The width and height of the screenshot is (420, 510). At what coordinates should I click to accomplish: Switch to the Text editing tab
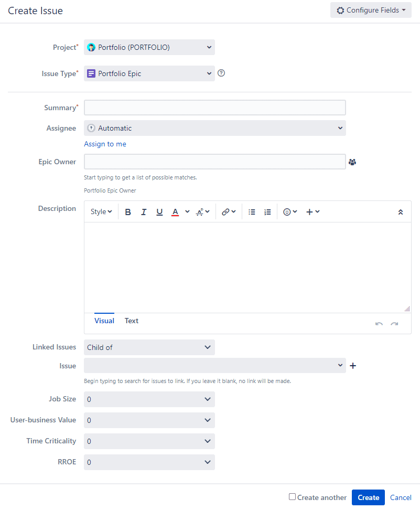(131, 321)
